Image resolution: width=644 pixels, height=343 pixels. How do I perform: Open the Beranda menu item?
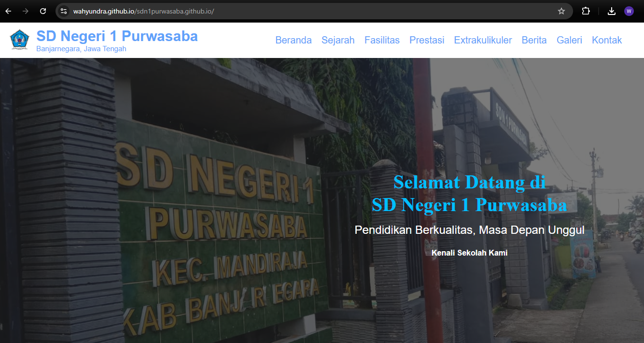coord(294,40)
